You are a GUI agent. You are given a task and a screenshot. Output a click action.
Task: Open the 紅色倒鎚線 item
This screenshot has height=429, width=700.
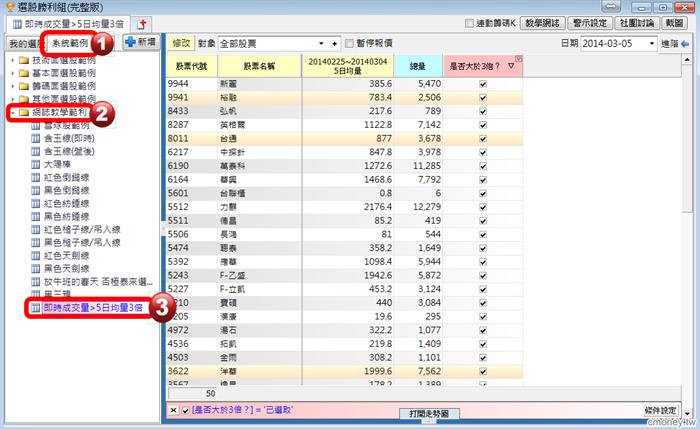[67, 177]
